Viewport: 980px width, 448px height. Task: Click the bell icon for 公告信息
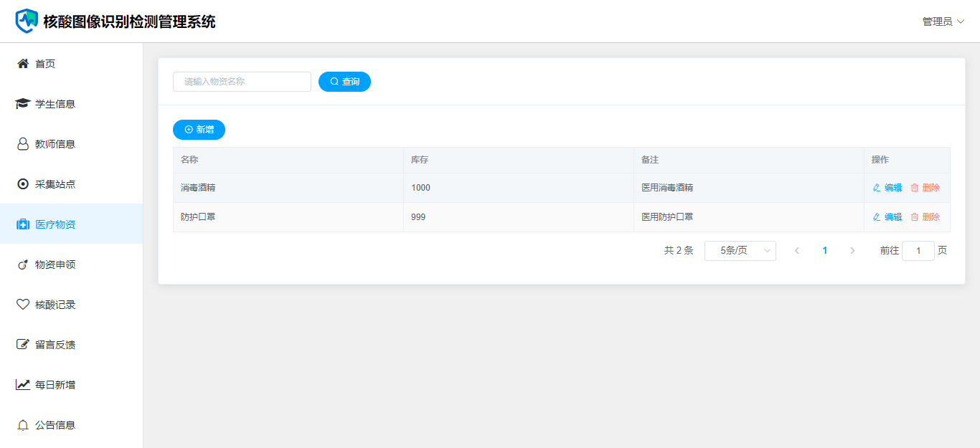pos(23,425)
